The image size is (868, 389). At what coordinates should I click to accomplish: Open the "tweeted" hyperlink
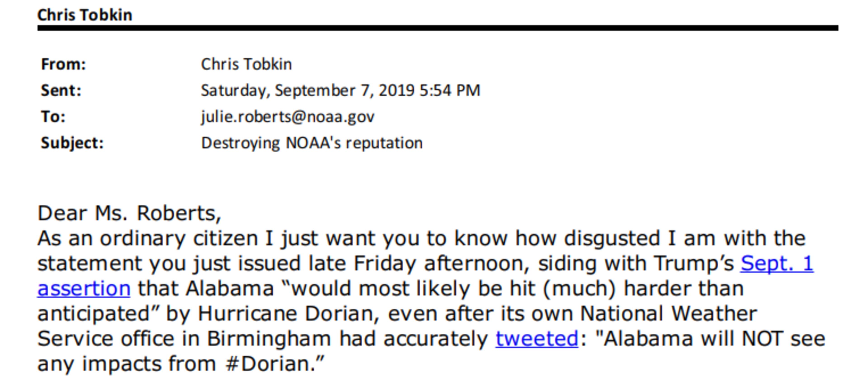click(x=536, y=338)
